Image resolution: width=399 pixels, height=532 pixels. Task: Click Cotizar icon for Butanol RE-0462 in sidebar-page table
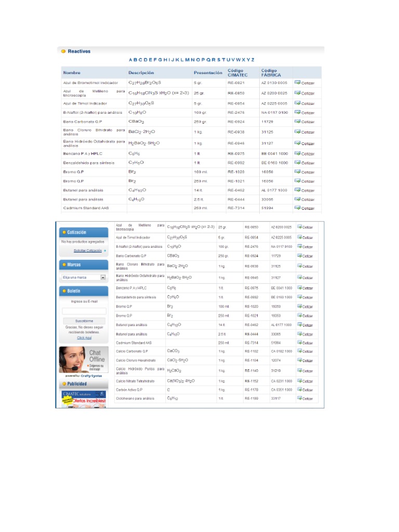coord(300,325)
